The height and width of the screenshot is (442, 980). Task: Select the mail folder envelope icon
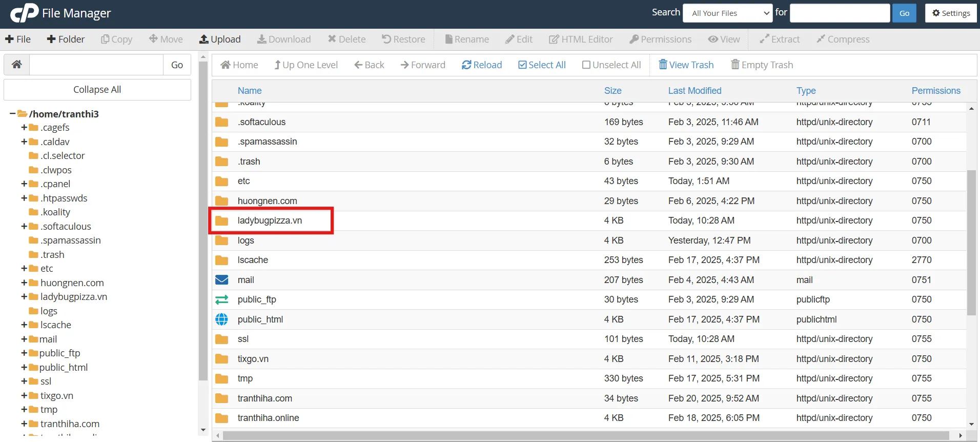pyautogui.click(x=222, y=280)
